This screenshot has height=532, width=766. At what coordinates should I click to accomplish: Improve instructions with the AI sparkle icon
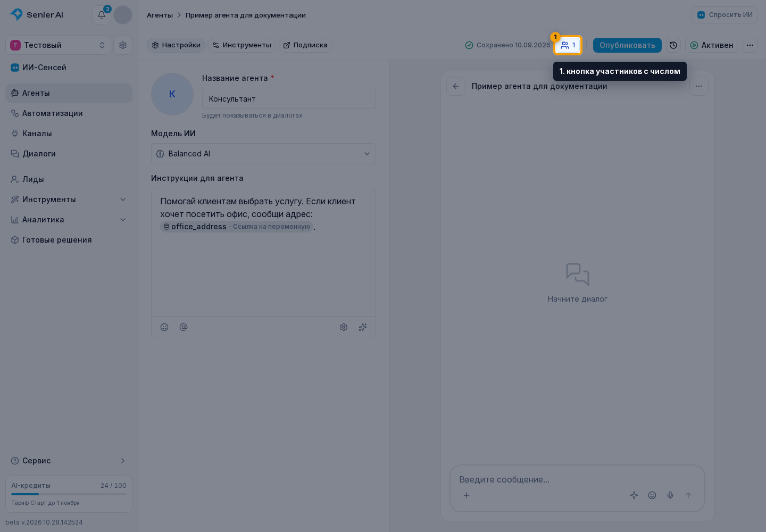tap(363, 327)
